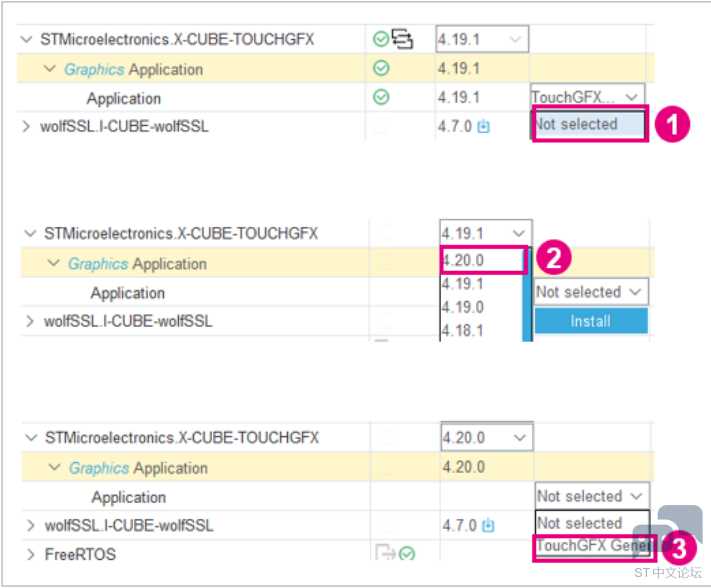Image resolution: width=711 pixels, height=588 pixels.
Task: Select version 4.18.1 from the open list
Action: (x=482, y=330)
